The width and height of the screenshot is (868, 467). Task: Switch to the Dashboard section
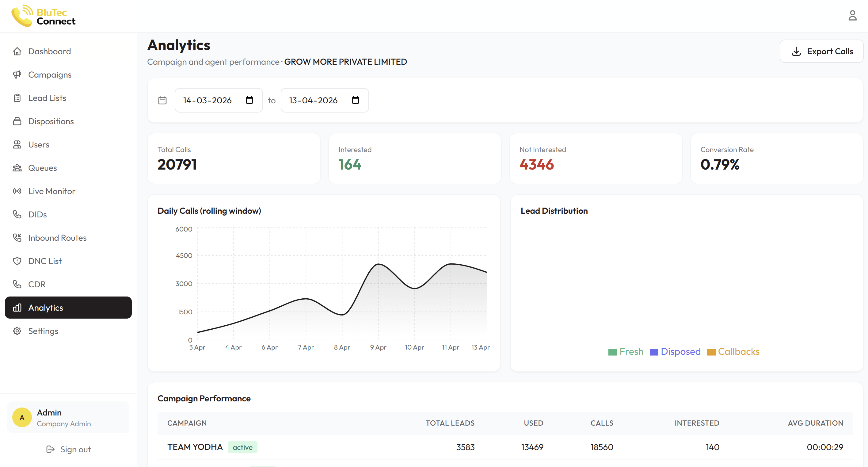(x=49, y=51)
